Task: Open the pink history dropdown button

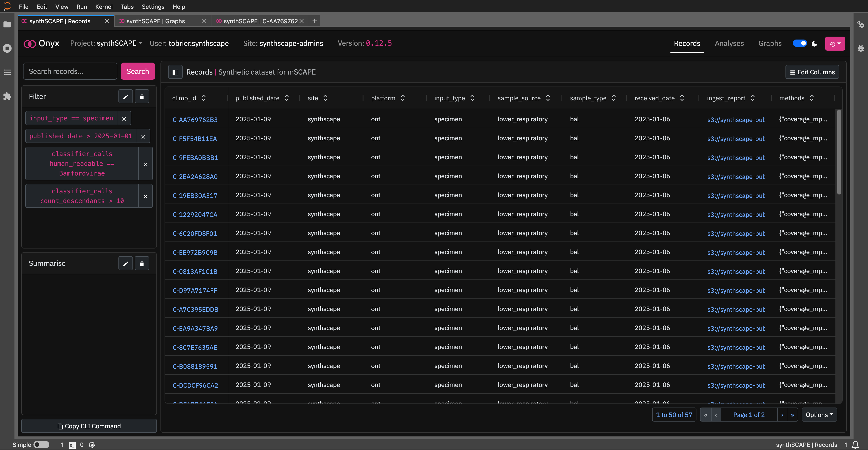Action: [x=835, y=43]
